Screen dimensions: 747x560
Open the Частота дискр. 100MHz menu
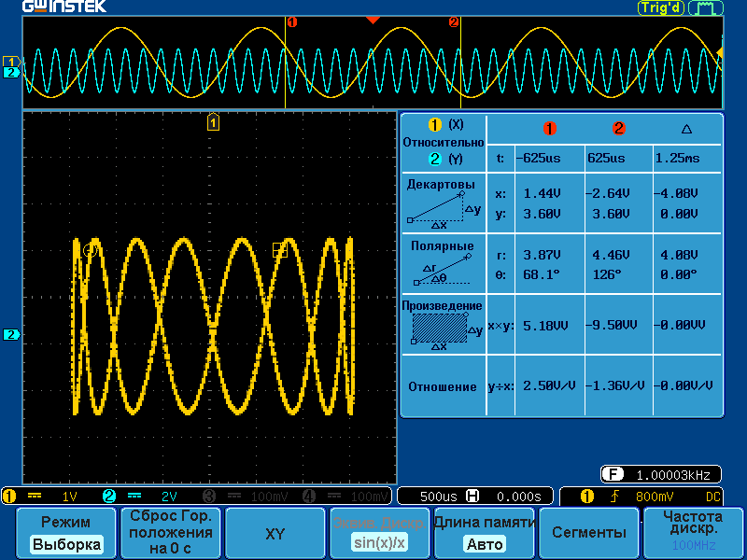692,533
